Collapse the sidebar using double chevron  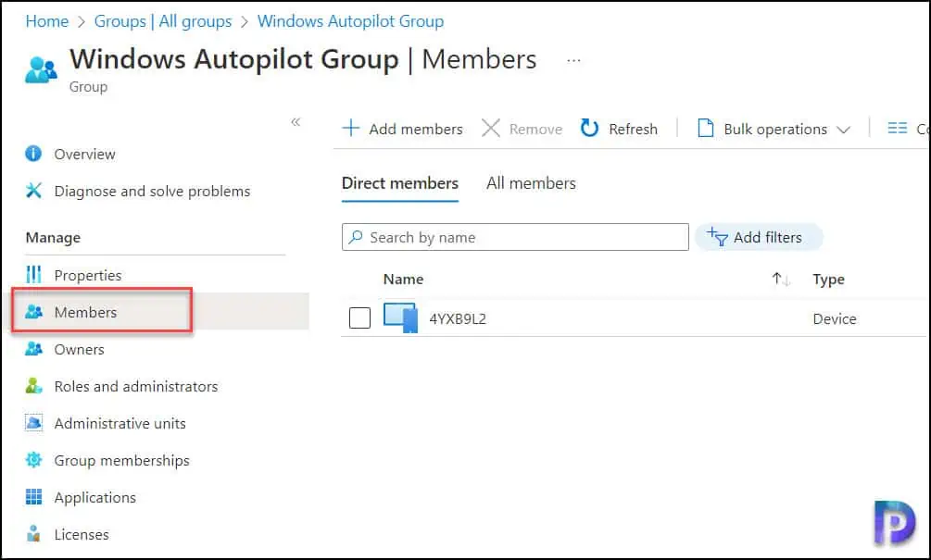click(x=296, y=122)
